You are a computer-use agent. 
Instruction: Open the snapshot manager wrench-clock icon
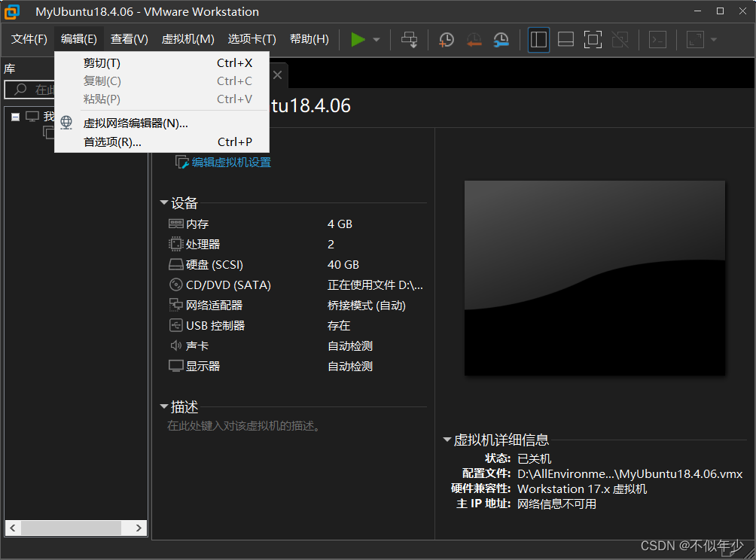point(501,40)
